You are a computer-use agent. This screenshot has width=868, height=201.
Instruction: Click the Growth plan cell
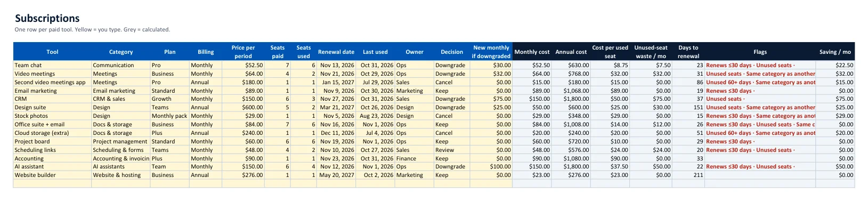(170, 99)
